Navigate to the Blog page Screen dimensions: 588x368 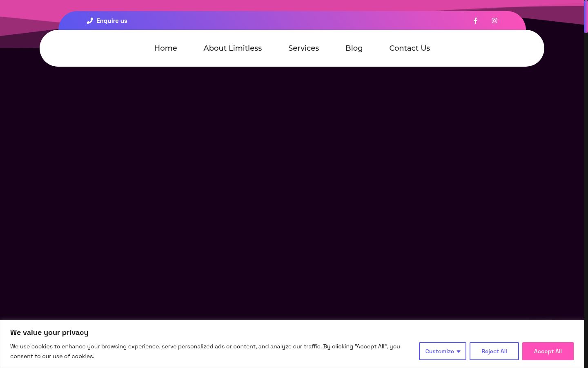pyautogui.click(x=354, y=48)
